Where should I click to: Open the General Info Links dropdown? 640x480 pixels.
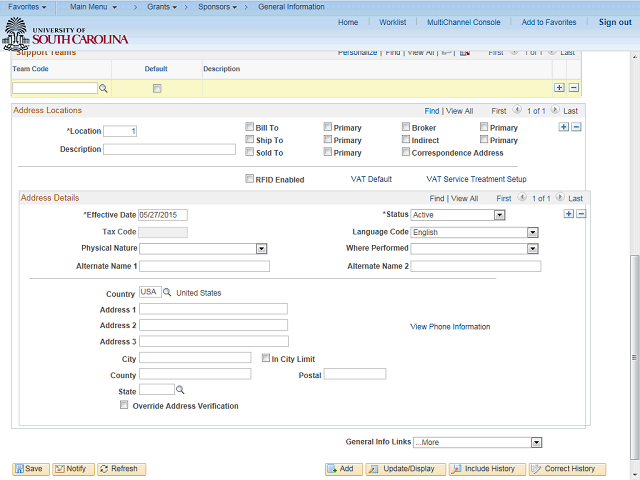point(536,442)
